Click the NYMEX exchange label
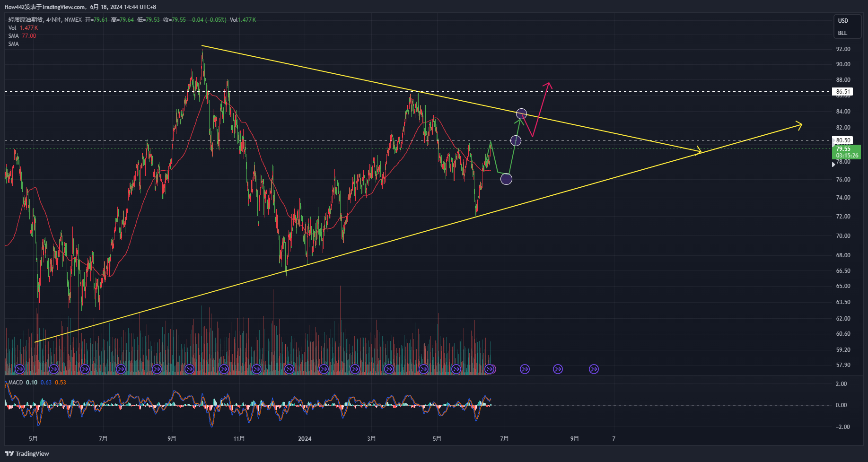The image size is (868, 462). (x=73, y=20)
